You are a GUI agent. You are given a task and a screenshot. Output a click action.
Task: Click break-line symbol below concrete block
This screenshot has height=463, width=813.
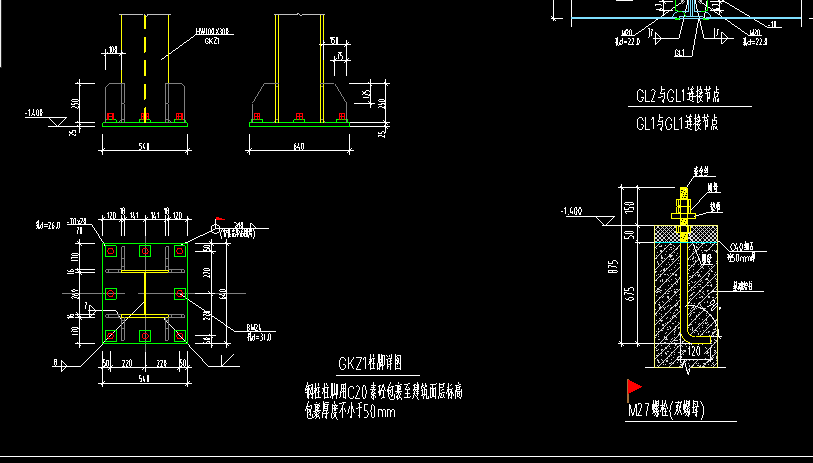688,369
